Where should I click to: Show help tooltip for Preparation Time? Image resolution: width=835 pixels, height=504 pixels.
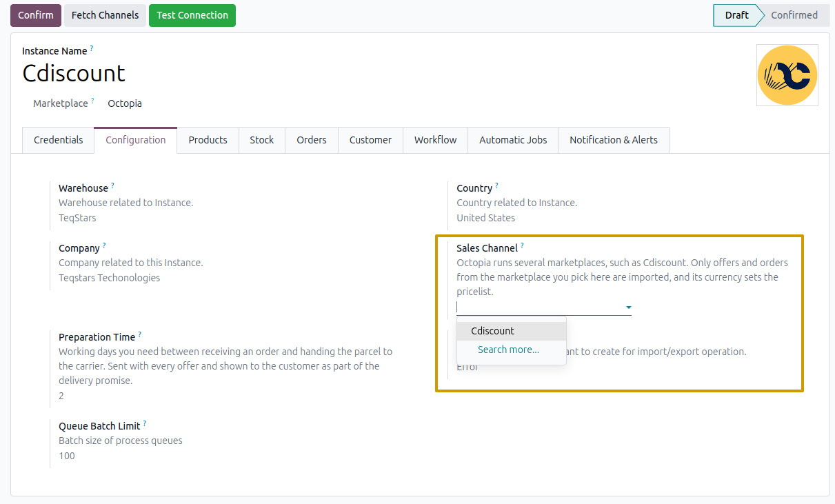click(x=139, y=334)
